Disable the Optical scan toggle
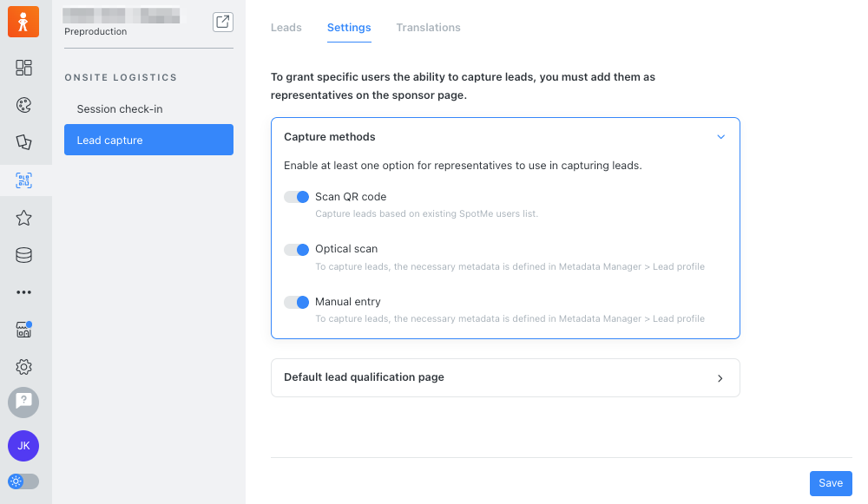Screen dimensions: 868x504 (x=296, y=250)
